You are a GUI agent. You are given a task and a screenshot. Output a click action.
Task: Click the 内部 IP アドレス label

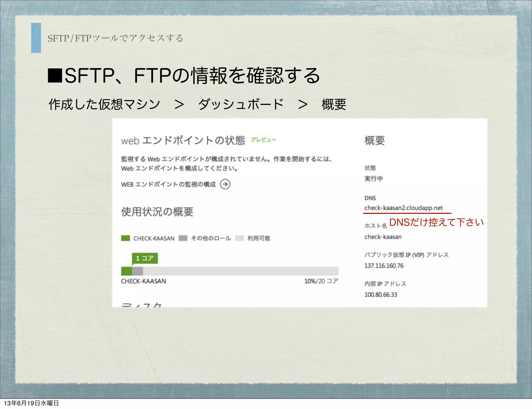click(x=385, y=284)
